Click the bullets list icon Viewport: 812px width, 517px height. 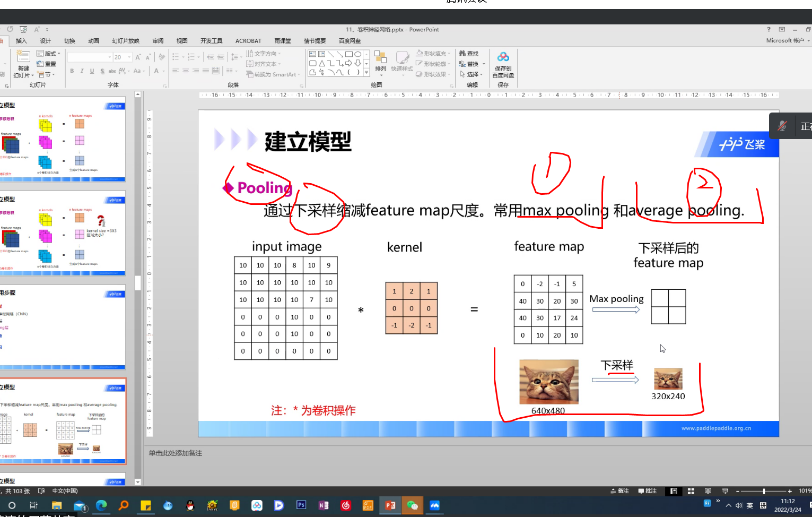click(176, 57)
